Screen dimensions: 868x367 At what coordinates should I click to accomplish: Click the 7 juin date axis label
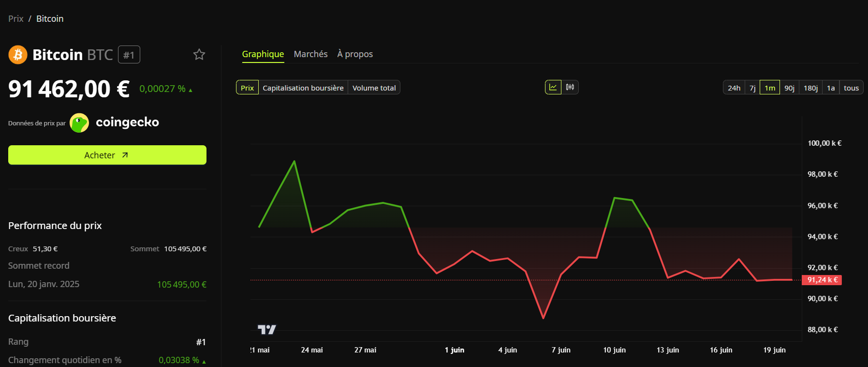(561, 350)
